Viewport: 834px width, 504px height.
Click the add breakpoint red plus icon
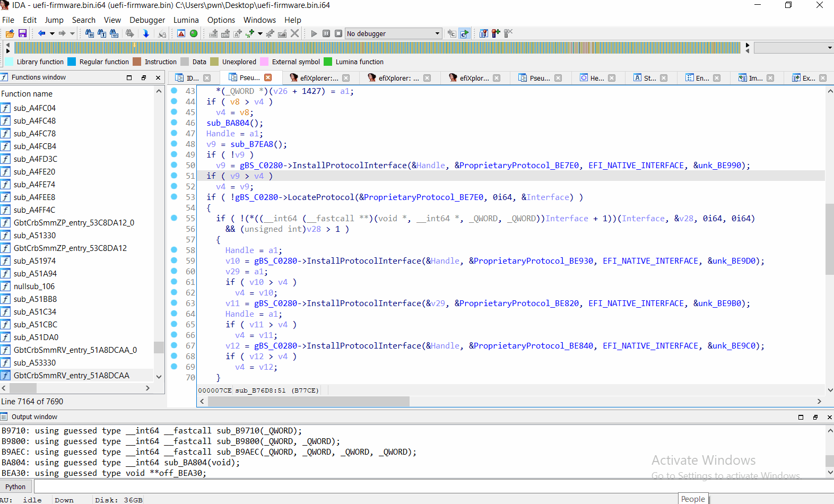click(496, 33)
